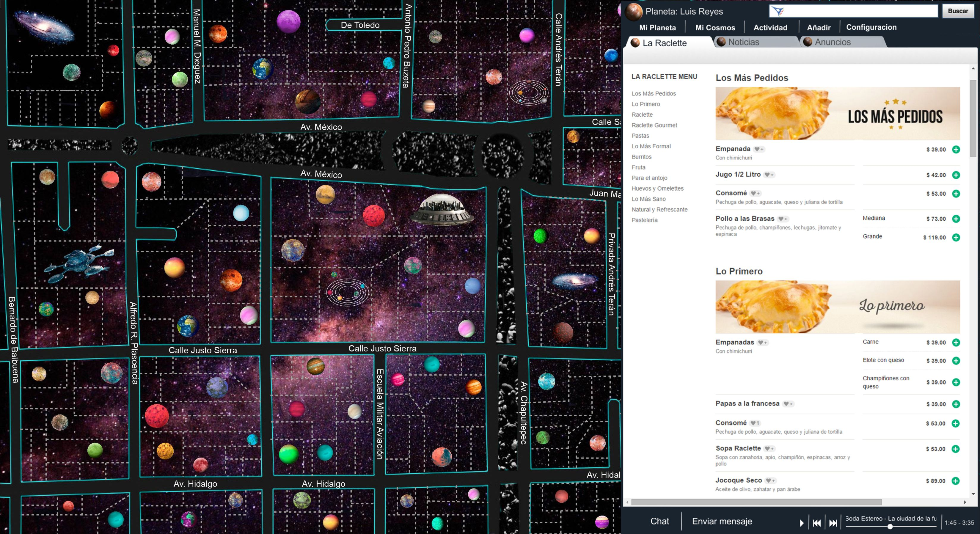Add Jocoque Seco to order

pyautogui.click(x=955, y=481)
